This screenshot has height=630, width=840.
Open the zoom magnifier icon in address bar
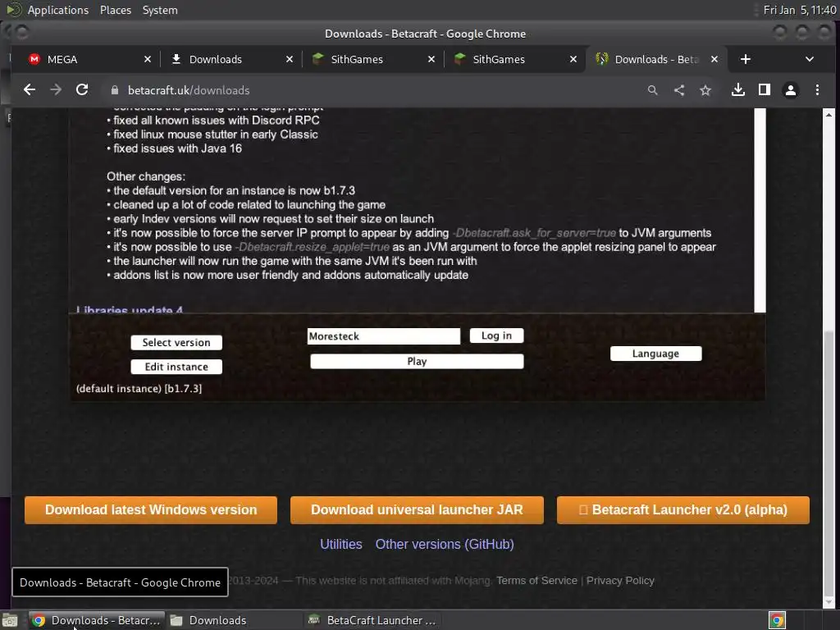[652, 90]
